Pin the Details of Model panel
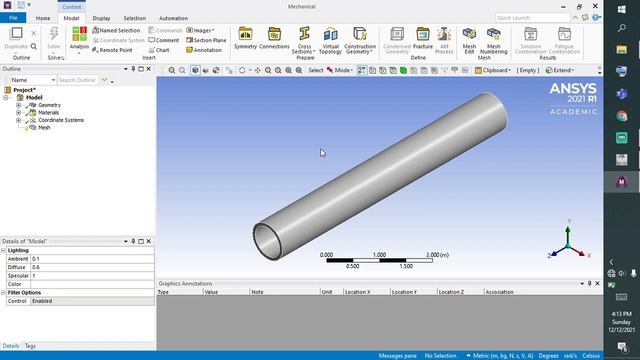The width and height of the screenshot is (640, 360). 133,241
